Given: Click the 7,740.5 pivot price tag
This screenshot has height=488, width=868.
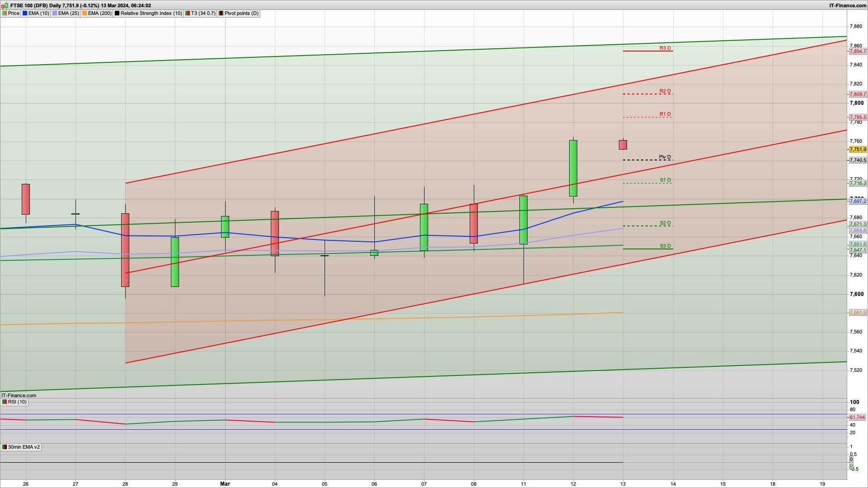Looking at the screenshot, I should click(858, 160).
